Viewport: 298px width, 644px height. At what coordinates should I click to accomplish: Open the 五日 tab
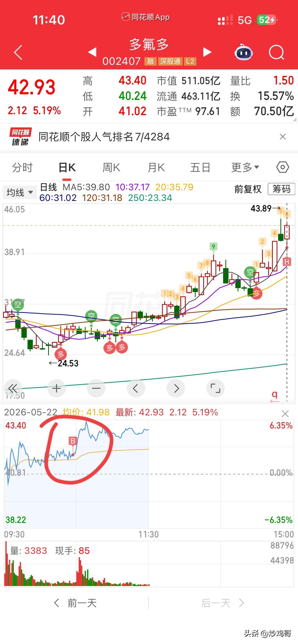pos(200,168)
